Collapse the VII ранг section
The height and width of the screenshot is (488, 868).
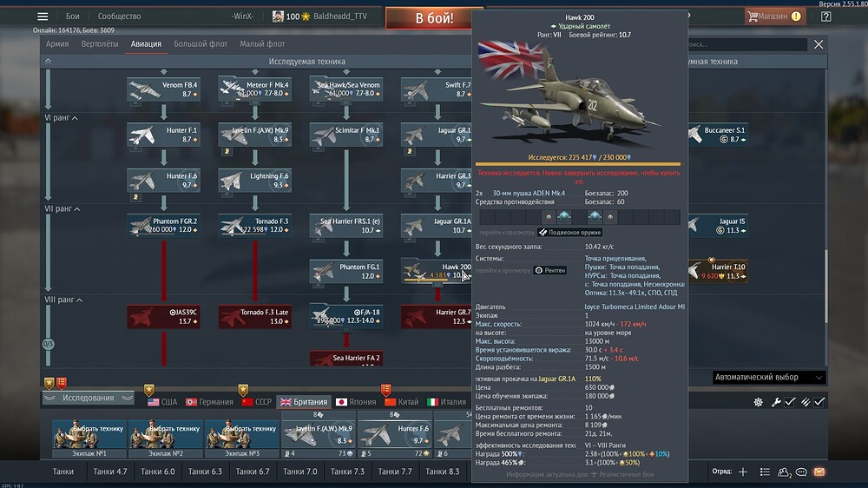tap(62, 208)
